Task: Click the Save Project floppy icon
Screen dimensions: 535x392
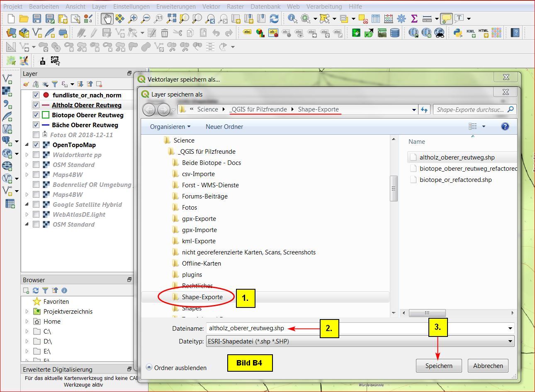Action: click(37, 19)
